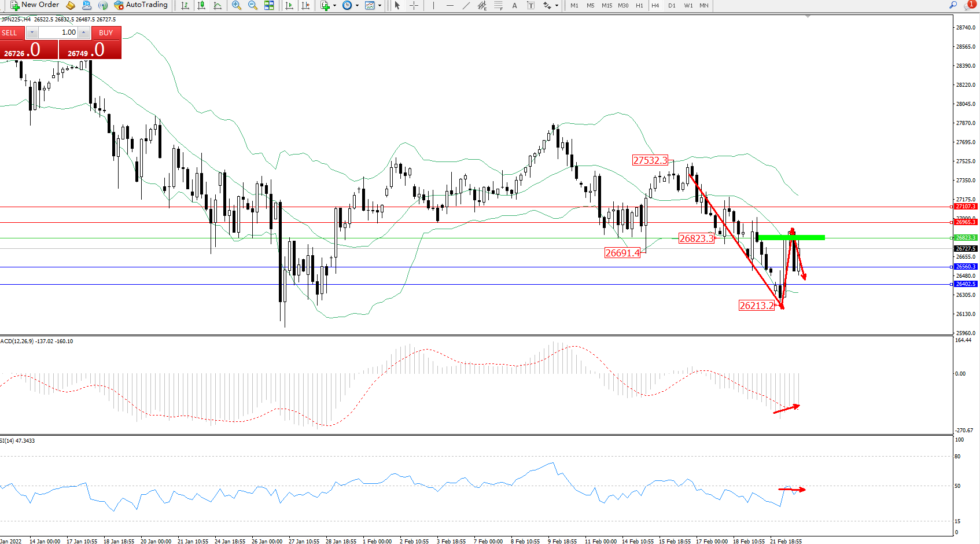The height and width of the screenshot is (544, 980).
Task: Tile chart windows
Action: (x=269, y=5)
